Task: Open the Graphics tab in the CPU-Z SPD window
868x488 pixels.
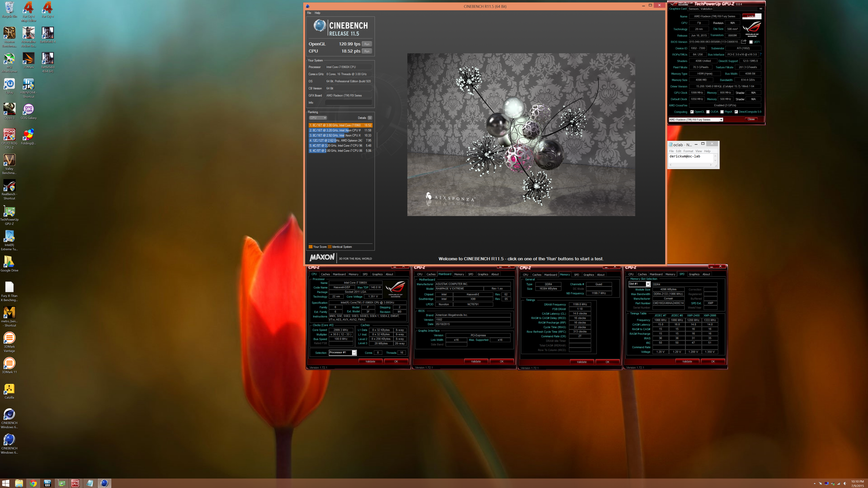Action: [x=694, y=274]
